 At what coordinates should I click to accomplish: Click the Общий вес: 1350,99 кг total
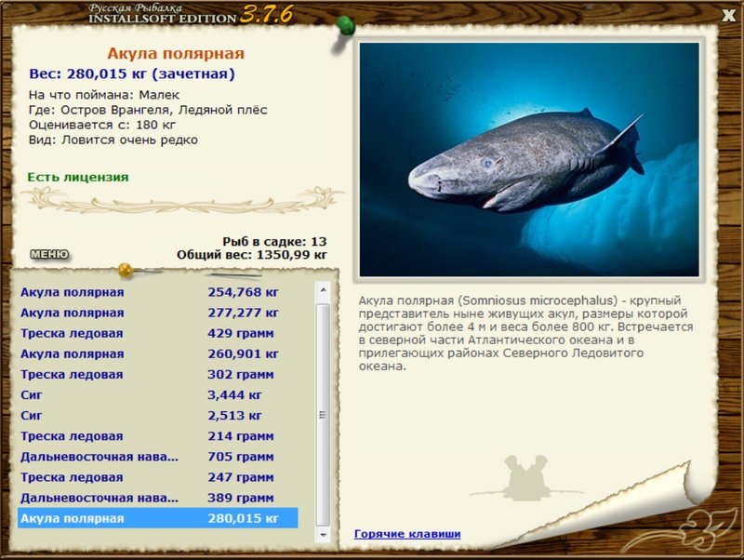(252, 255)
